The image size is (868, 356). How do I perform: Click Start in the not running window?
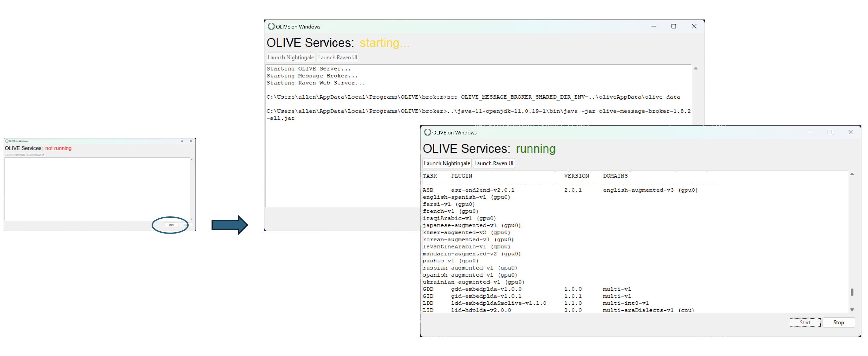pyautogui.click(x=171, y=225)
